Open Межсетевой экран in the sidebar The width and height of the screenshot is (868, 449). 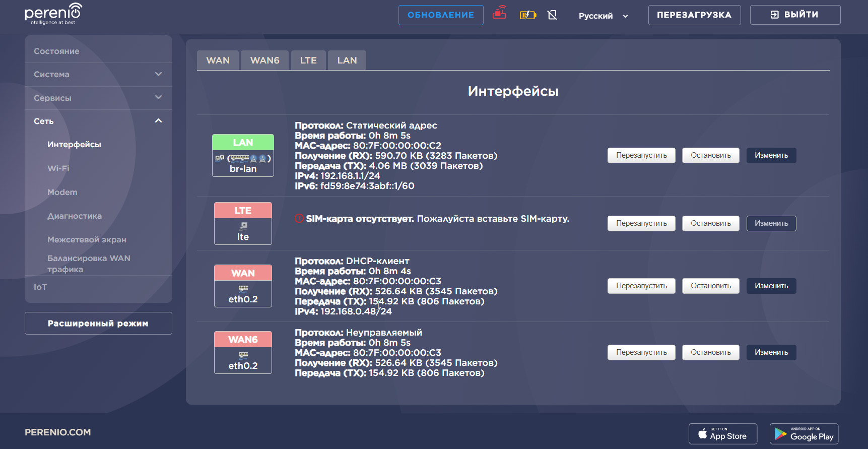tap(87, 239)
